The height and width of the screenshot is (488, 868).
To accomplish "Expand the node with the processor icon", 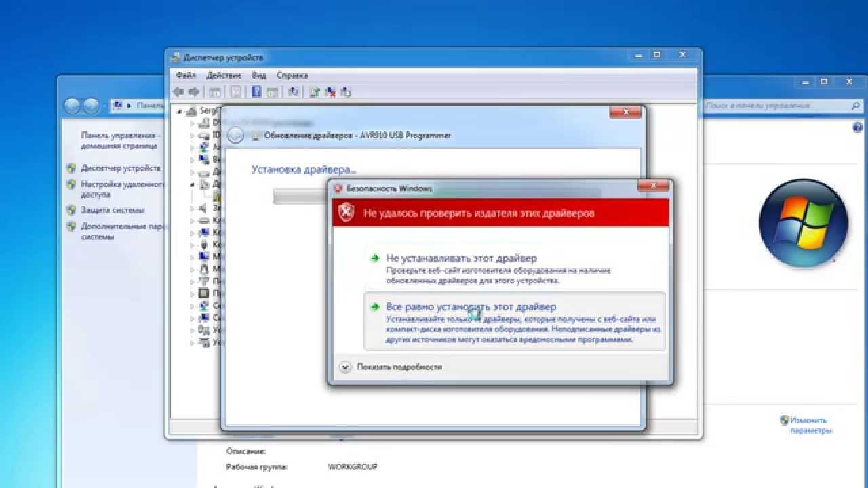I will coord(191,293).
